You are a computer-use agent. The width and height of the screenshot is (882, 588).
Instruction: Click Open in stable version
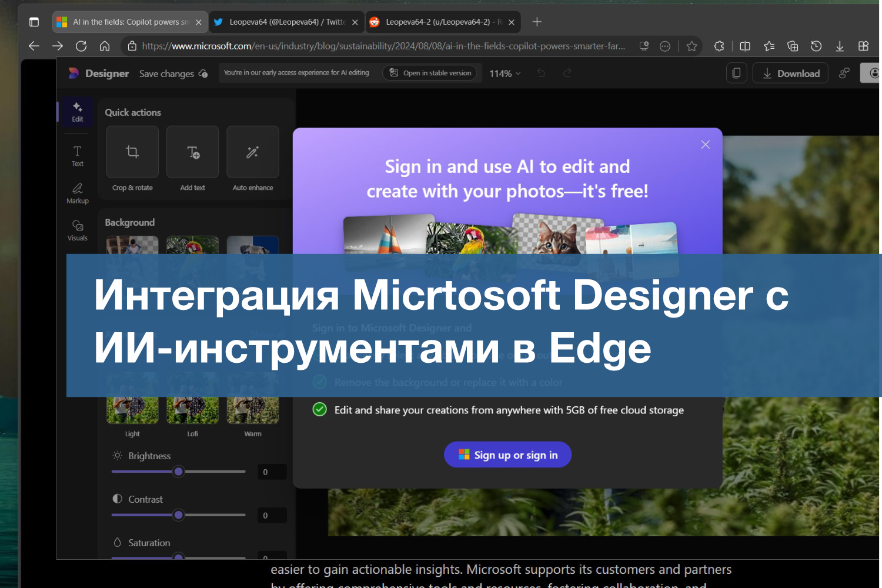pyautogui.click(x=430, y=73)
